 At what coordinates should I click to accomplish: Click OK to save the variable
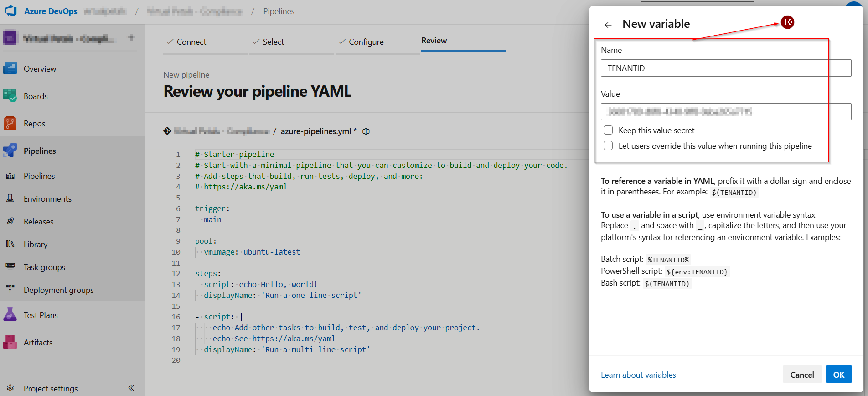(x=839, y=375)
